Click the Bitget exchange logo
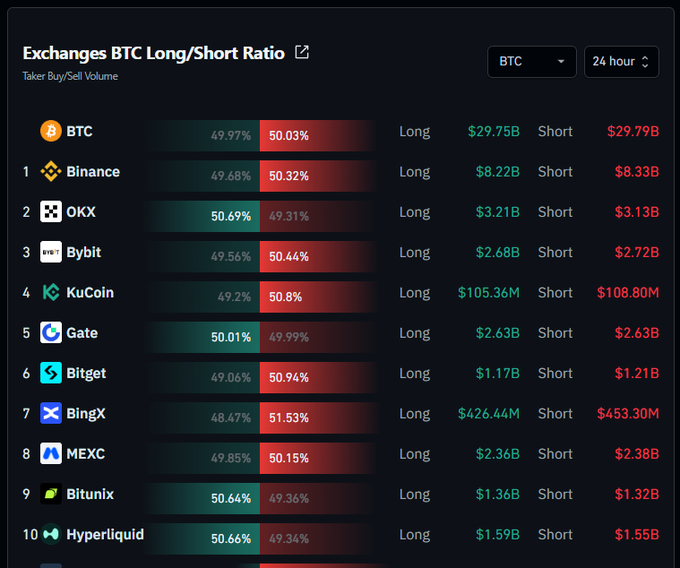The image size is (680, 568). click(x=51, y=373)
